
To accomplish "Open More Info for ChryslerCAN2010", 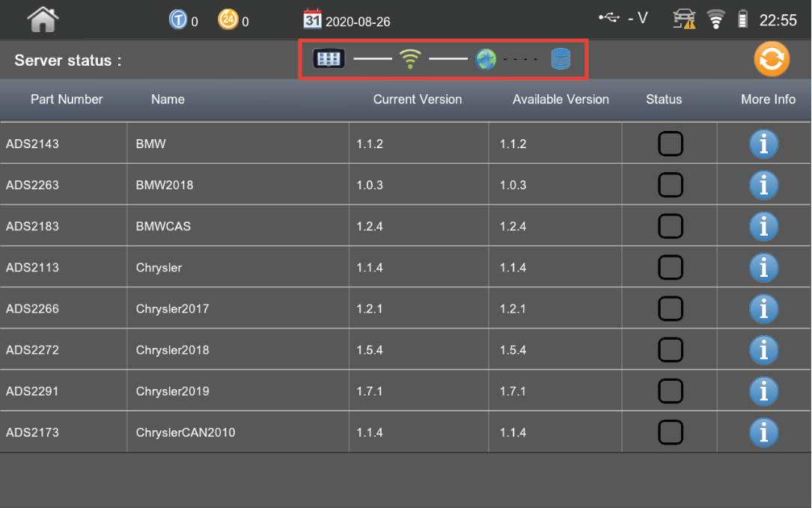I will pos(764,432).
